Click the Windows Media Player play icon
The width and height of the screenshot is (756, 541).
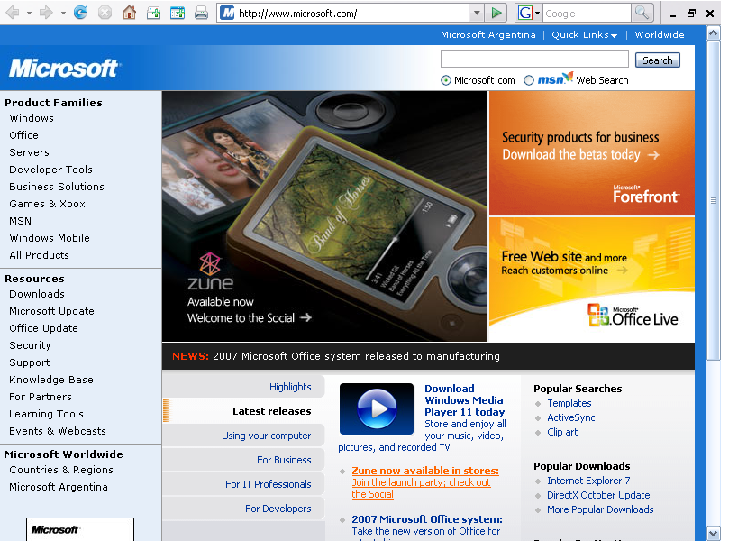click(377, 408)
